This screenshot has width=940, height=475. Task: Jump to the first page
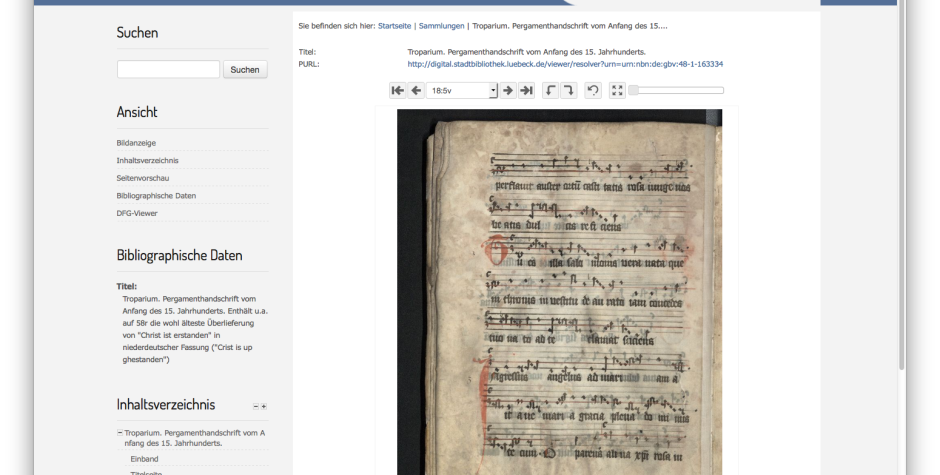click(x=397, y=91)
